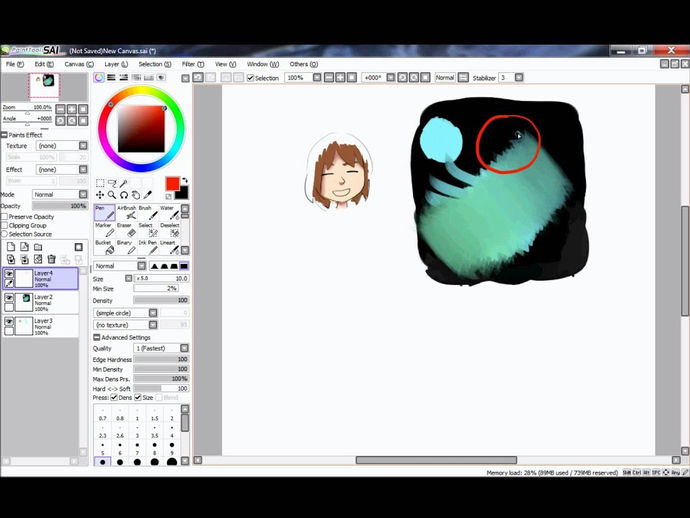This screenshot has height=518, width=690.
Task: Create a new normal layer
Action: pos(11,247)
